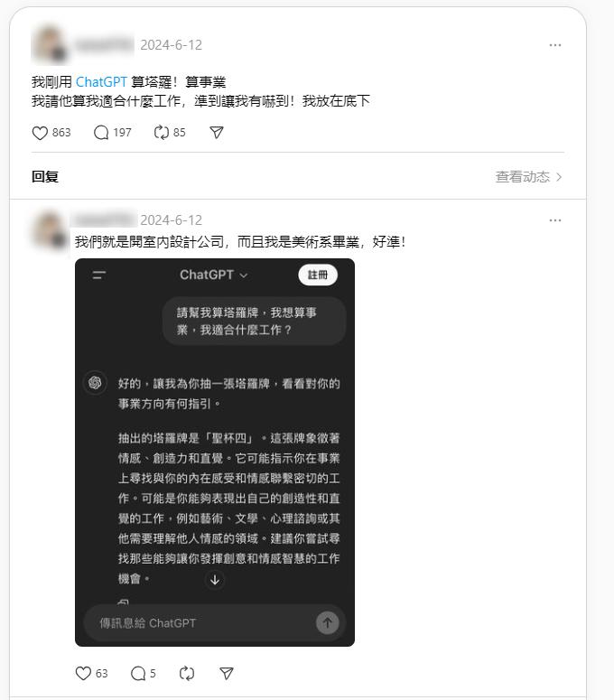This screenshot has width=614, height=700.
Task: Share the reply via paper plane icon
Action: (x=227, y=673)
